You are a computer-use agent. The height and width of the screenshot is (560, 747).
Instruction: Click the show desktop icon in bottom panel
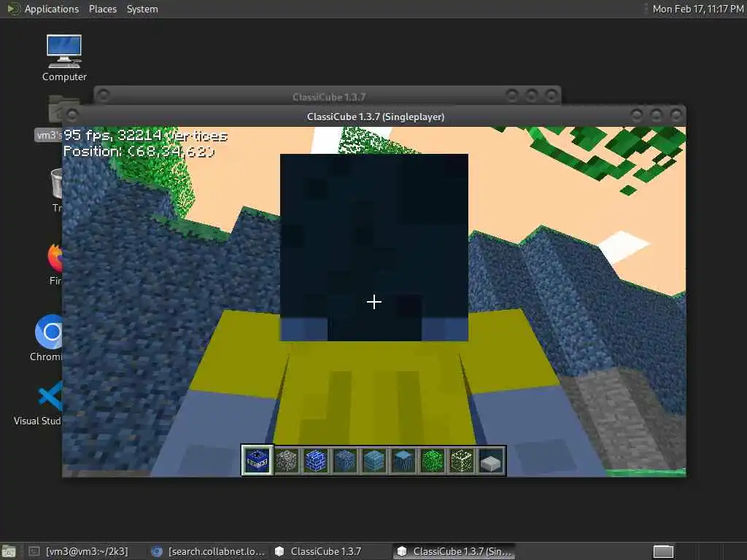pyautogui.click(x=9, y=551)
